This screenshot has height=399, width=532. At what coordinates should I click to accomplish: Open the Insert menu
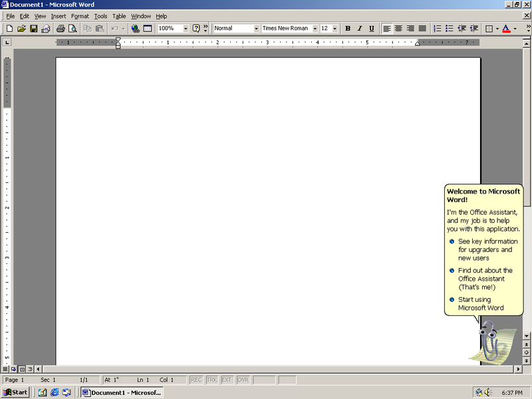pos(59,16)
